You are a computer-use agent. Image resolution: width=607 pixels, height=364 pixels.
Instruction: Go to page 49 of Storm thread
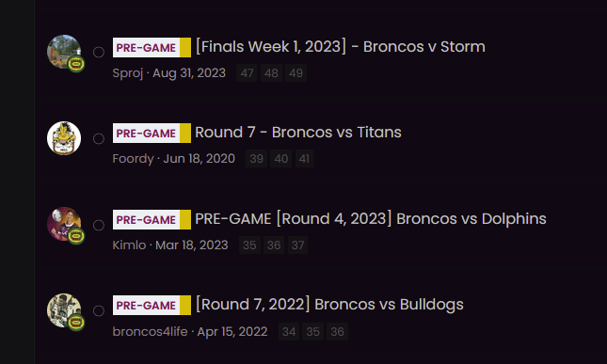click(296, 73)
